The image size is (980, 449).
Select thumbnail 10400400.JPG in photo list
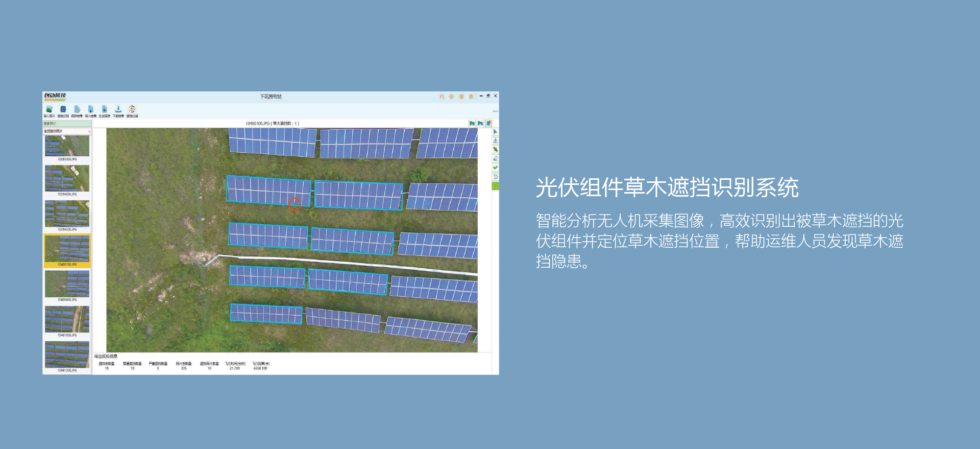click(x=67, y=284)
